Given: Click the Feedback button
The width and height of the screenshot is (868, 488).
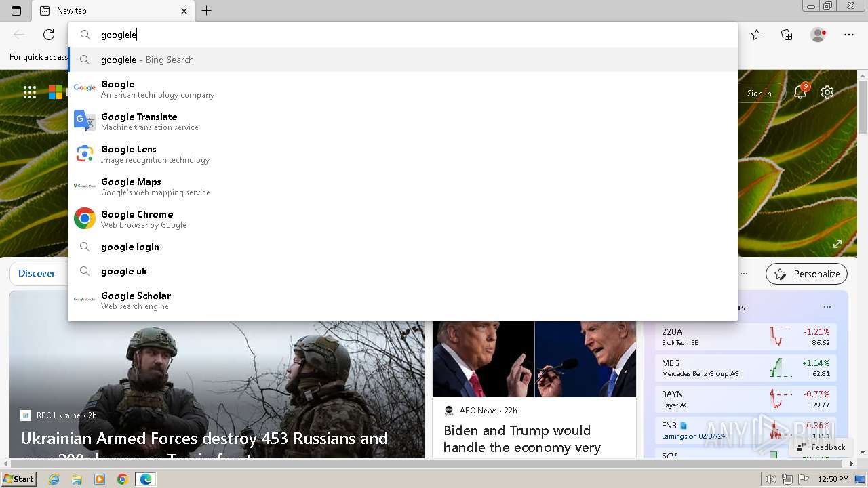Looking at the screenshot, I should tap(821, 447).
